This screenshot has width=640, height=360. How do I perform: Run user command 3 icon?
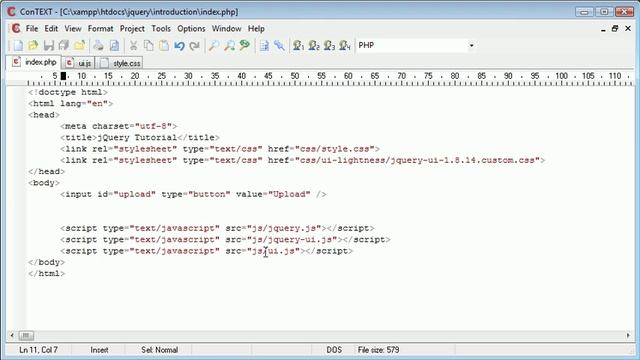[329, 45]
